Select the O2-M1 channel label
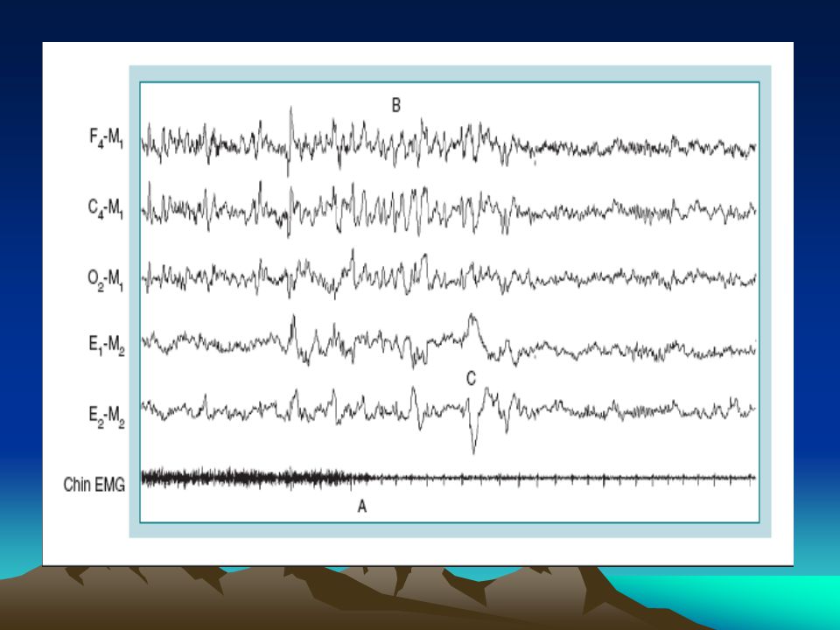 (x=106, y=280)
